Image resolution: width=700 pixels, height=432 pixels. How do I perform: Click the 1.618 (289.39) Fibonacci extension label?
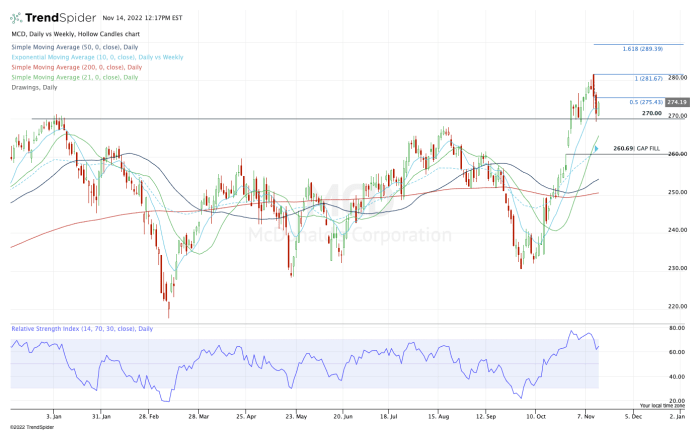pyautogui.click(x=640, y=46)
